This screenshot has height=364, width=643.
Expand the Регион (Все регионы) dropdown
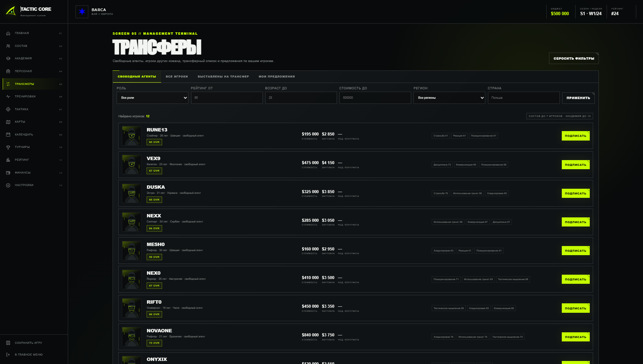(449, 98)
